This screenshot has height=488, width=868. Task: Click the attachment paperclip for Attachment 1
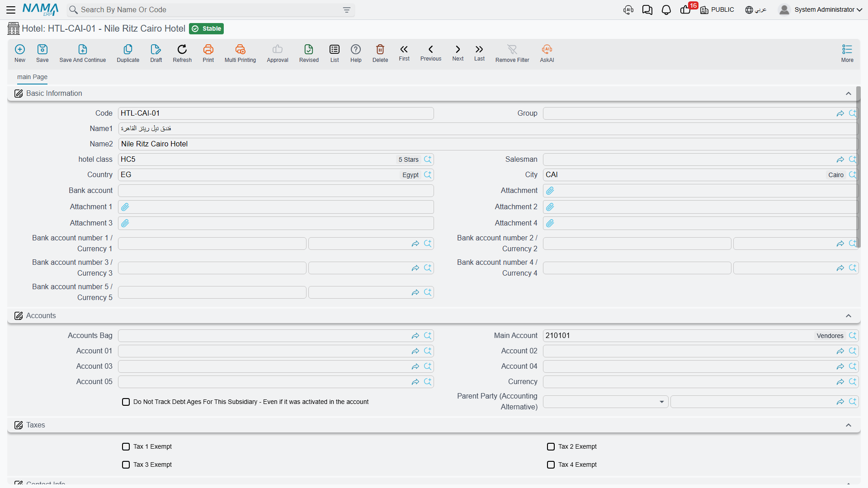tap(125, 207)
